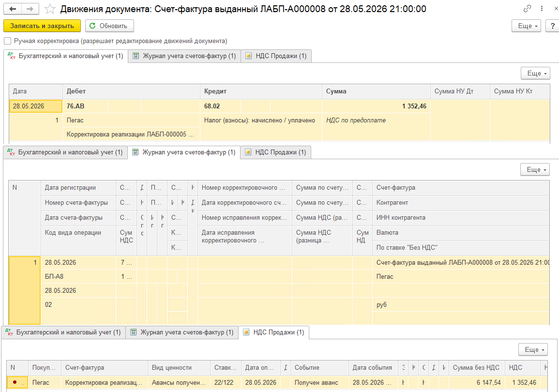Switch to top Журнал учета счетов-фактур (1) tab

pos(184,56)
